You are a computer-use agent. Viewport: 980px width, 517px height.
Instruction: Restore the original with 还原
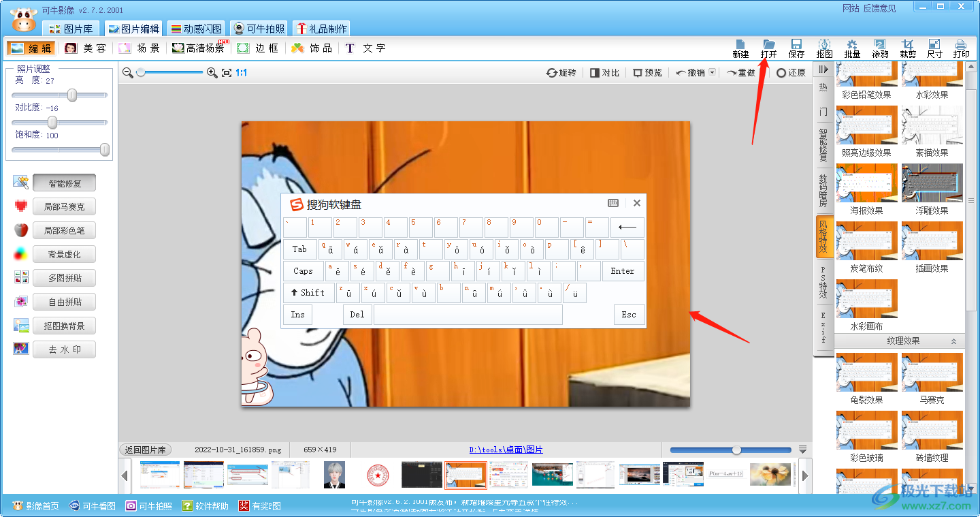(791, 73)
